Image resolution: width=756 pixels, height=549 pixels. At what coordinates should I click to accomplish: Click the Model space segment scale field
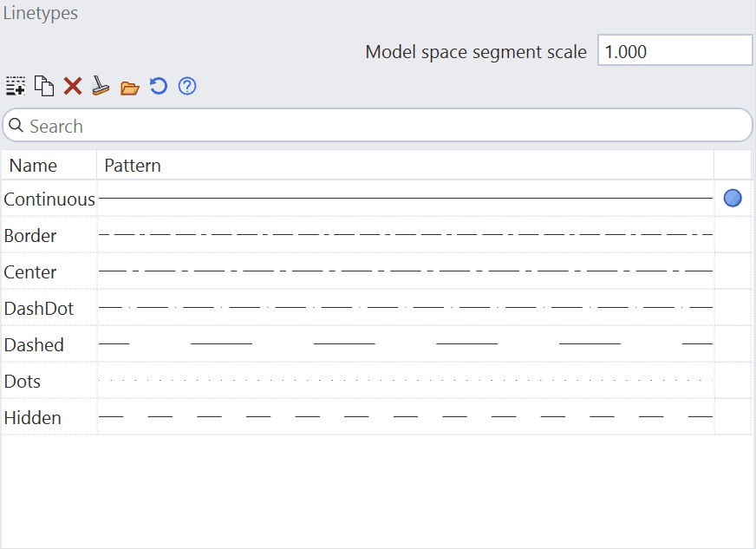point(675,50)
